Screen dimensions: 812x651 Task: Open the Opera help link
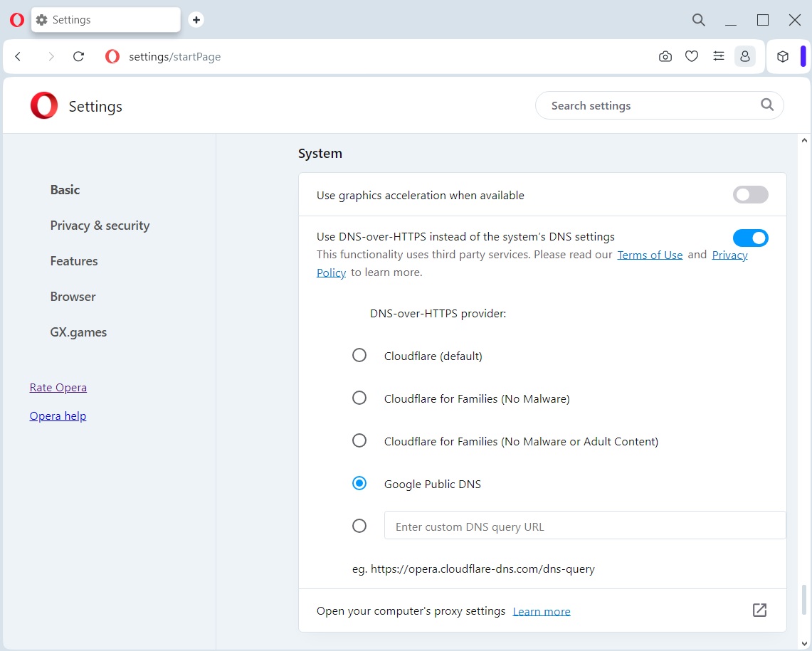[58, 416]
